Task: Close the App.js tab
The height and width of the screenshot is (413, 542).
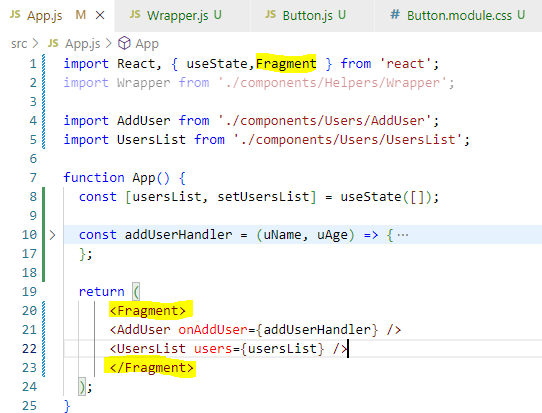Action: 100,15
